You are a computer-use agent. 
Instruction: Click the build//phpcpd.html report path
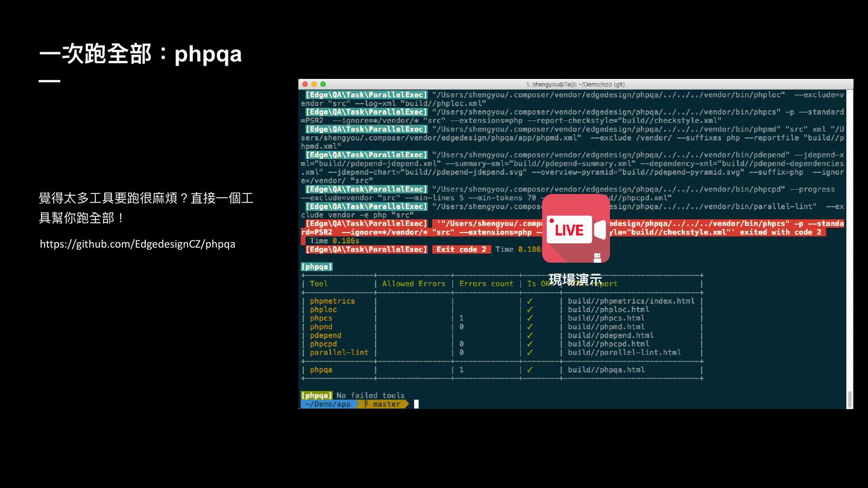pyautogui.click(x=608, y=344)
